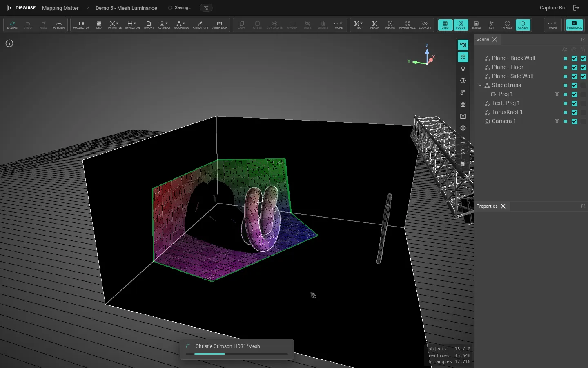Open the document sidebar panel
The image size is (588, 368).
[x=463, y=140]
